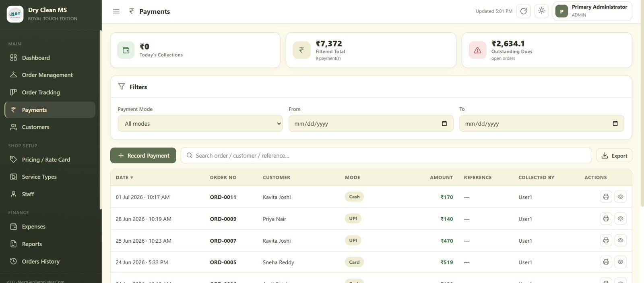Click customer Sneha Reddy
This screenshot has width=644, height=283.
click(x=279, y=262)
